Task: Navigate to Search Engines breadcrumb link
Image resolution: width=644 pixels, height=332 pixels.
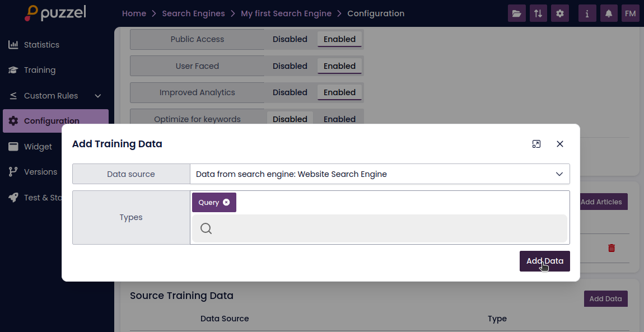Action: tap(193, 13)
